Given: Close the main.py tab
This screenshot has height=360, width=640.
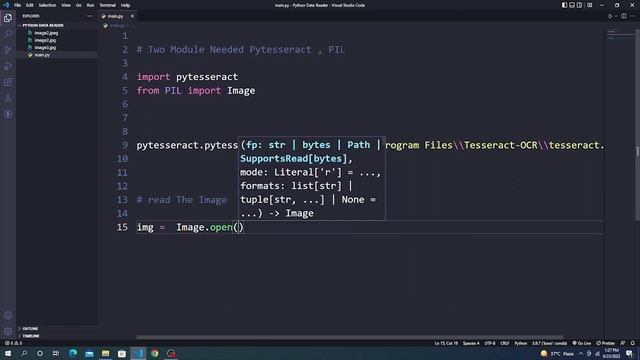Looking at the screenshot, I should click(x=132, y=16).
